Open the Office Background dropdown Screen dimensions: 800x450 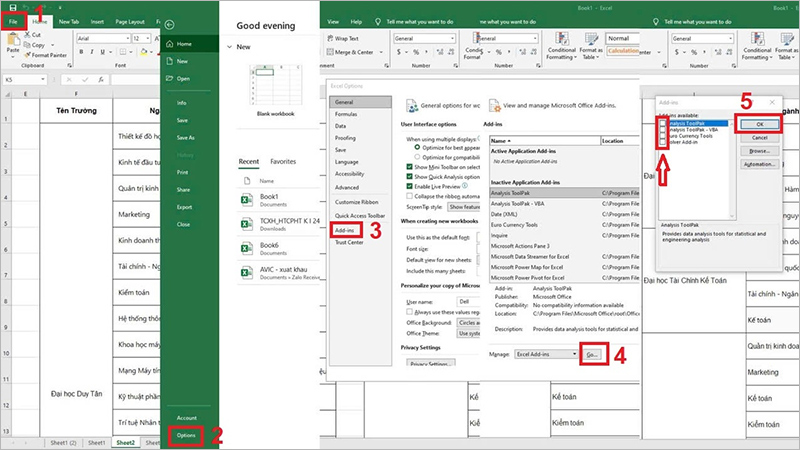click(468, 322)
